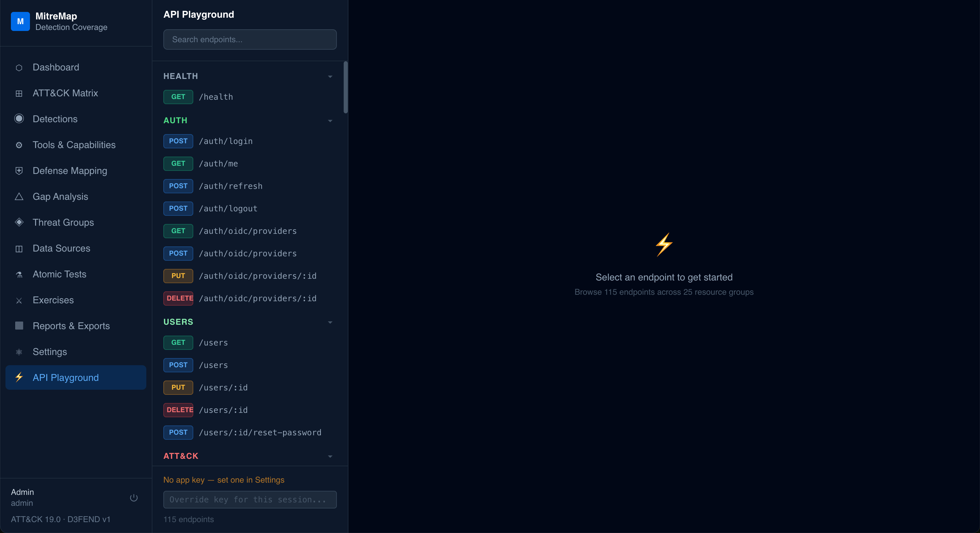Open the Dashboard page
The width and height of the screenshot is (980, 533).
coord(76,67)
